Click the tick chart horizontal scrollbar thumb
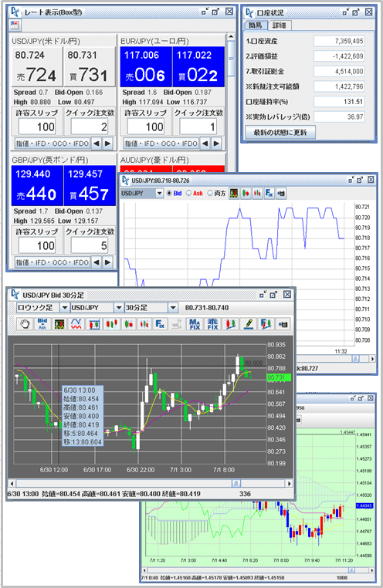The height and width of the screenshot is (588, 383). [x=355, y=359]
